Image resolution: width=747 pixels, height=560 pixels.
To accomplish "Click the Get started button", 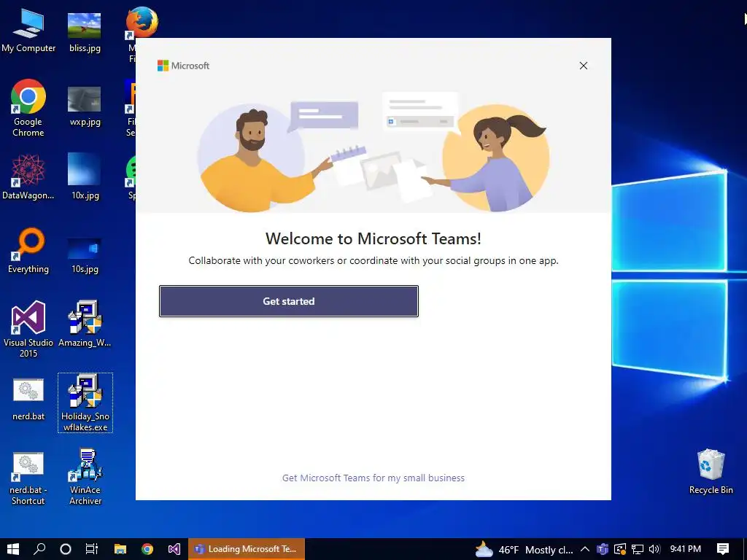I will 289,301.
